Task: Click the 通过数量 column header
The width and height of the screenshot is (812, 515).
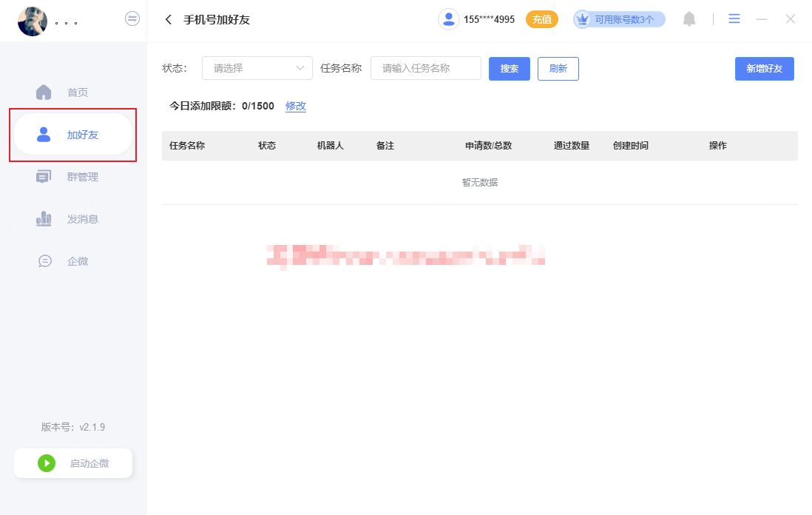Action: pyautogui.click(x=571, y=146)
